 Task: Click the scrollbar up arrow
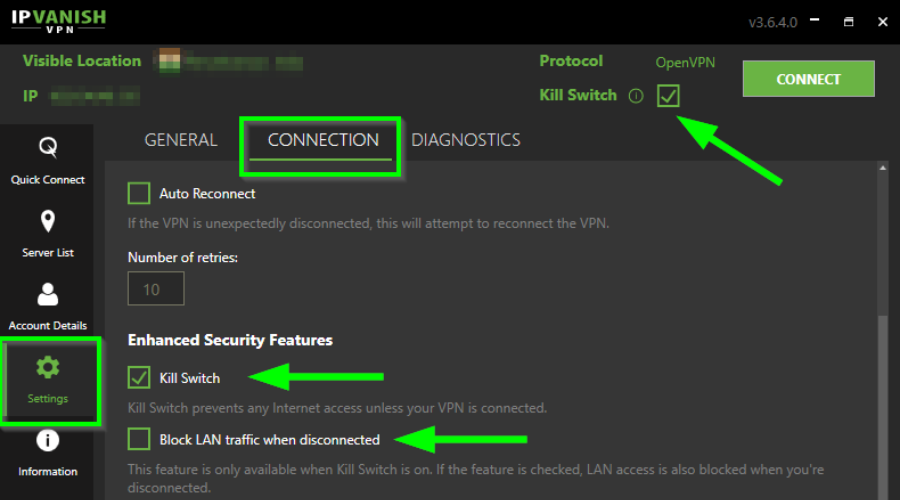click(x=883, y=168)
